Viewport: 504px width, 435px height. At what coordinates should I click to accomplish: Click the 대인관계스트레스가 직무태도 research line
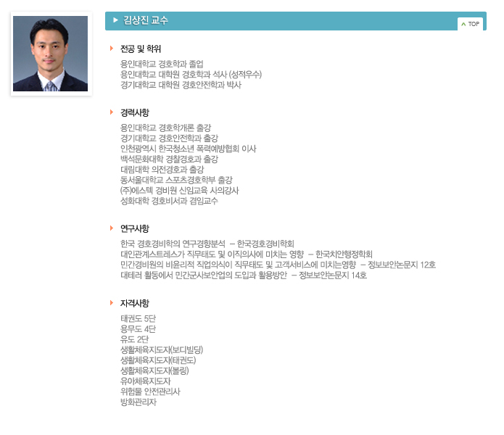coord(247,254)
